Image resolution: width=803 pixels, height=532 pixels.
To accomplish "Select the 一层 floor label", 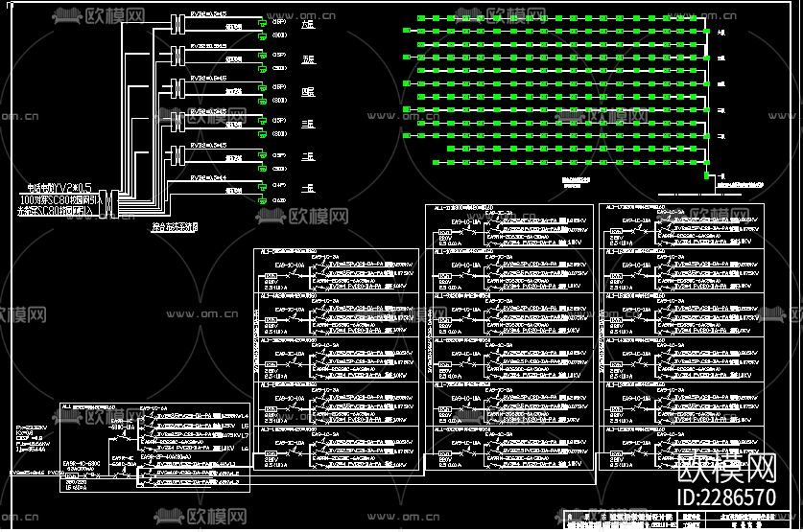I will pos(308,188).
